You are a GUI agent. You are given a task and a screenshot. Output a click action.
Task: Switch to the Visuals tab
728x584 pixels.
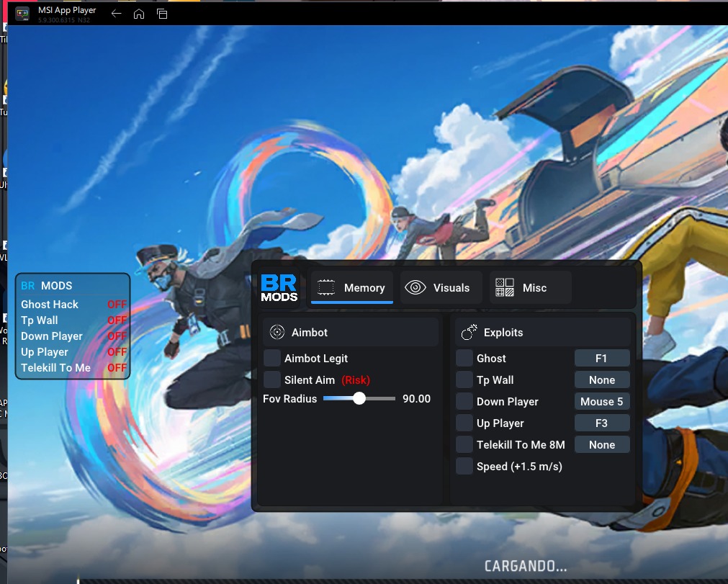point(440,287)
